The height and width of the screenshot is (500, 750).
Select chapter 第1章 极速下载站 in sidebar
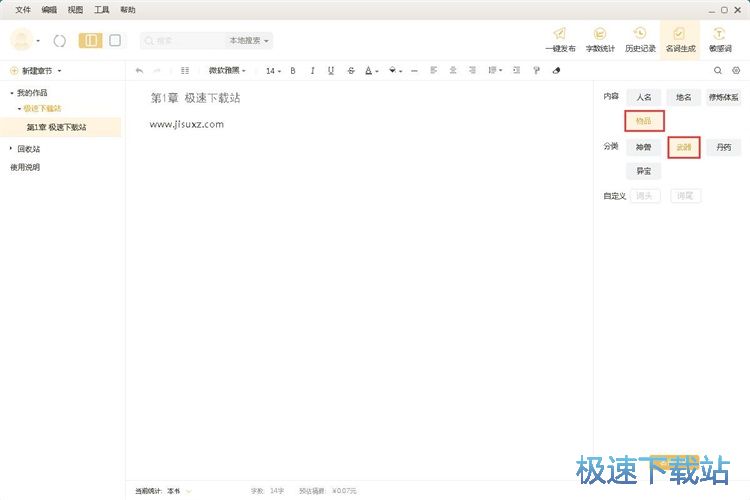[60, 127]
